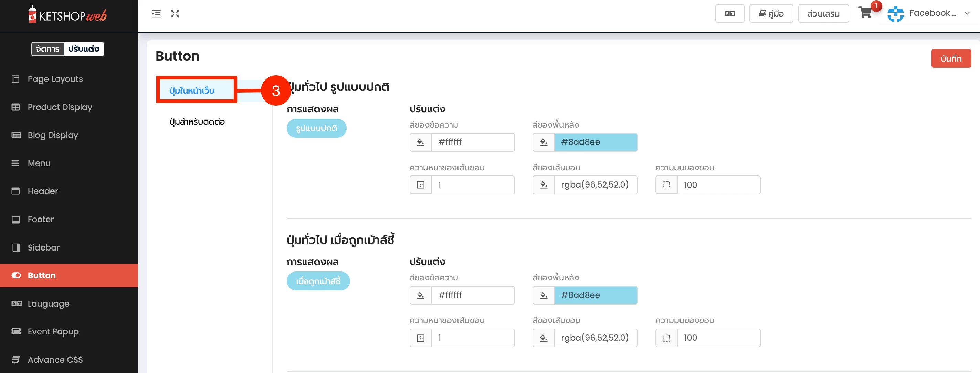Screen dimensions: 980x373
Task: Edit normal text color #ffffff field
Action: pyautogui.click(x=473, y=142)
